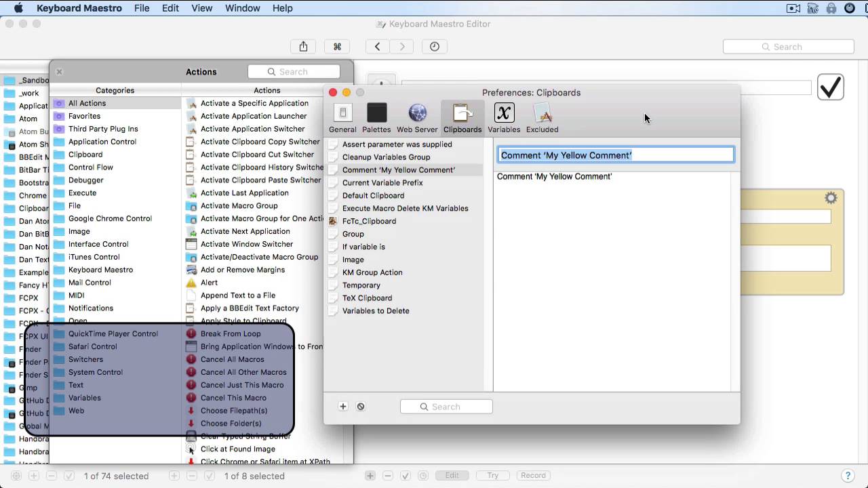
Task: Open the General preferences tab
Action: click(342, 118)
